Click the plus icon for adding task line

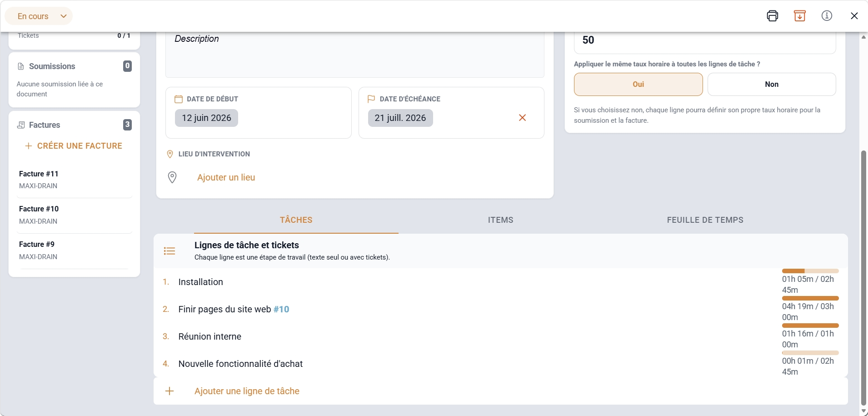(170, 391)
